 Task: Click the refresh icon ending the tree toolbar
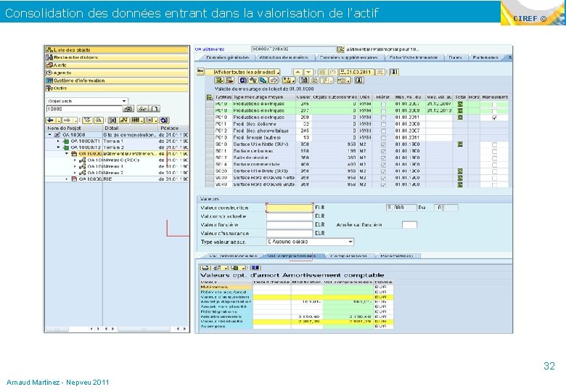pyautogui.click(x=164, y=121)
